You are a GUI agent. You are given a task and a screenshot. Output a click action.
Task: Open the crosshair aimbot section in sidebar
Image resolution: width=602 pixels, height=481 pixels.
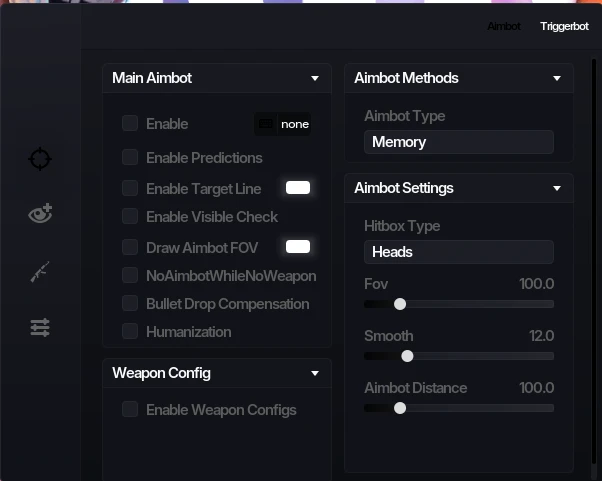click(x=40, y=159)
